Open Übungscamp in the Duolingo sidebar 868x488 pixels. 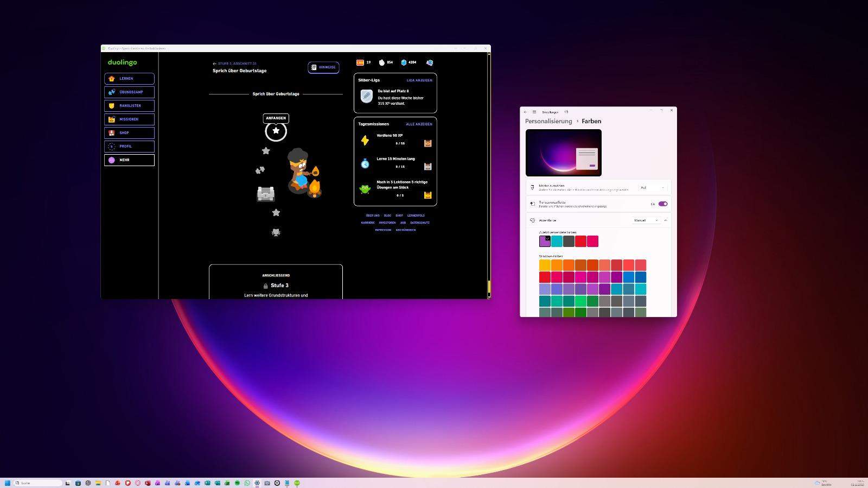(129, 92)
